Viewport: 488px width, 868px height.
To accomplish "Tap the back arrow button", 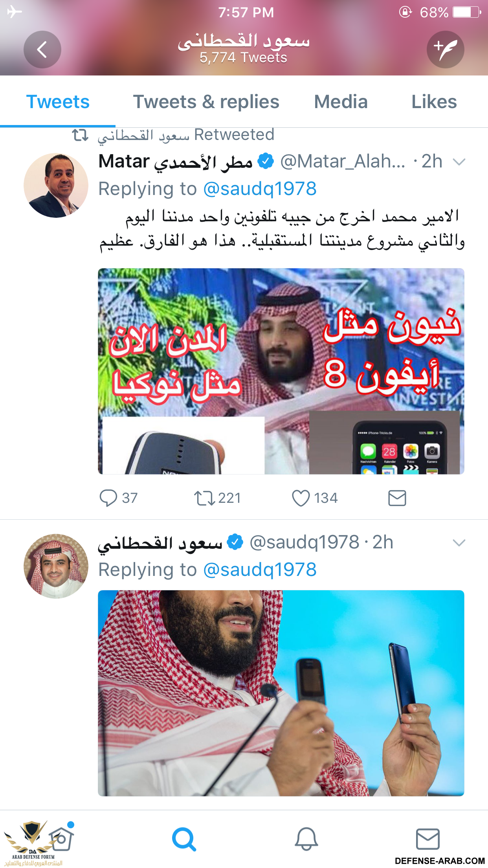I will coord(42,50).
